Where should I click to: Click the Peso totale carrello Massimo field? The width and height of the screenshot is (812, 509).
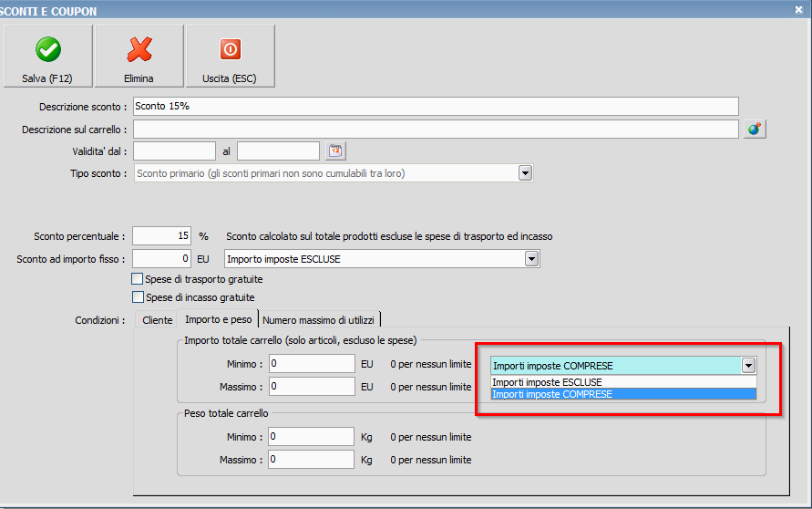click(312, 459)
